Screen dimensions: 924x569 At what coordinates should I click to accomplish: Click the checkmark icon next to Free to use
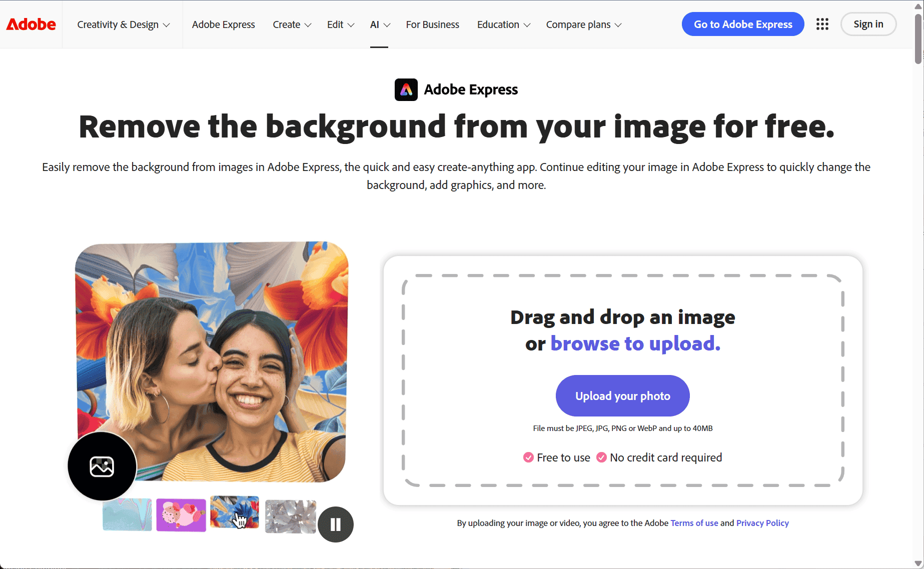pos(528,457)
